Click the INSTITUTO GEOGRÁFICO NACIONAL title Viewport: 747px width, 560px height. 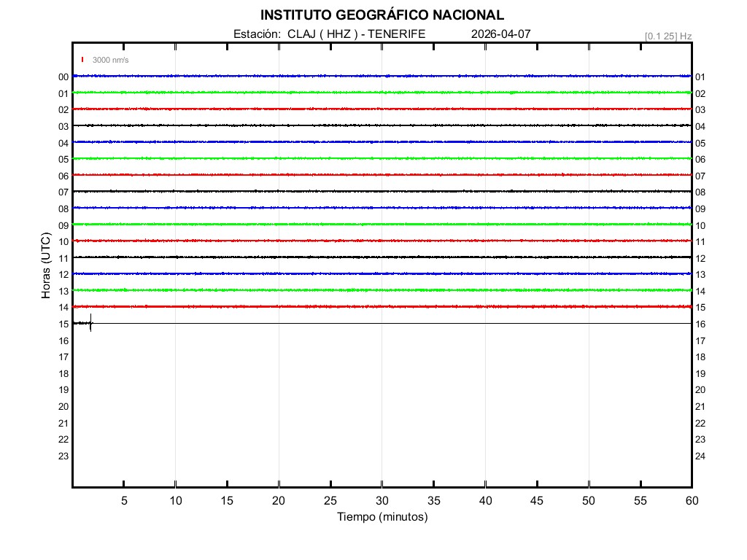coord(382,15)
